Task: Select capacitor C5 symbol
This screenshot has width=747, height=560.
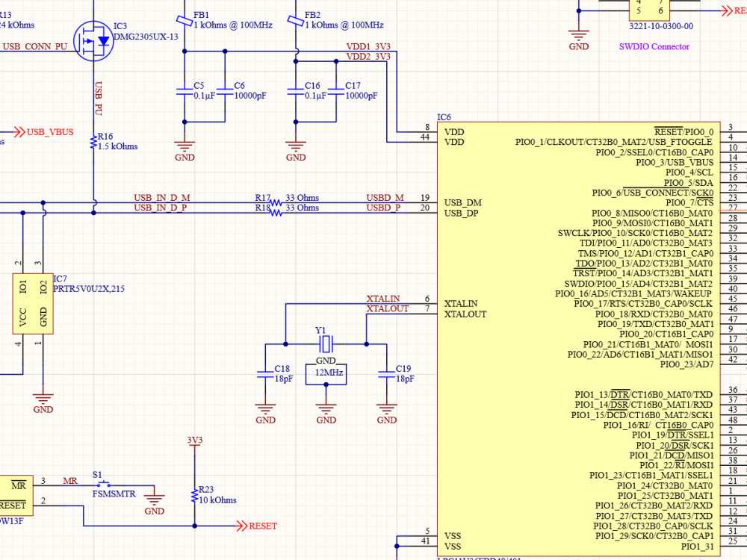Action: tap(185, 91)
